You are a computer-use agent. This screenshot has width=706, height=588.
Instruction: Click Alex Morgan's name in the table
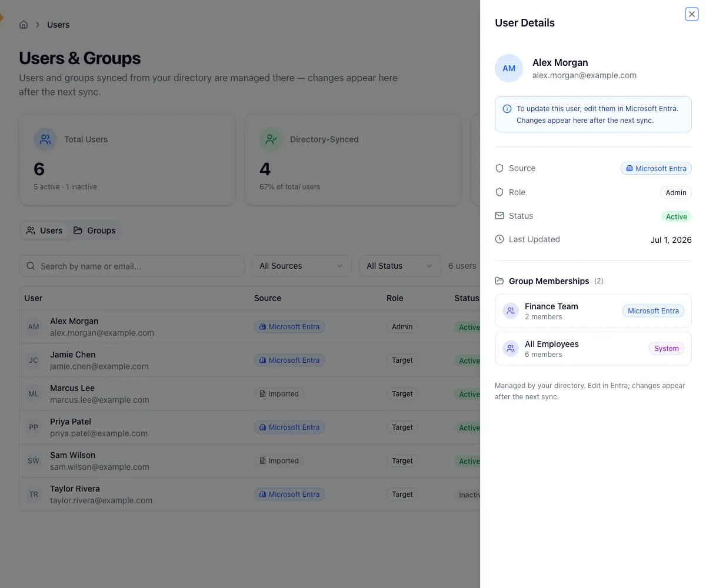(x=74, y=321)
